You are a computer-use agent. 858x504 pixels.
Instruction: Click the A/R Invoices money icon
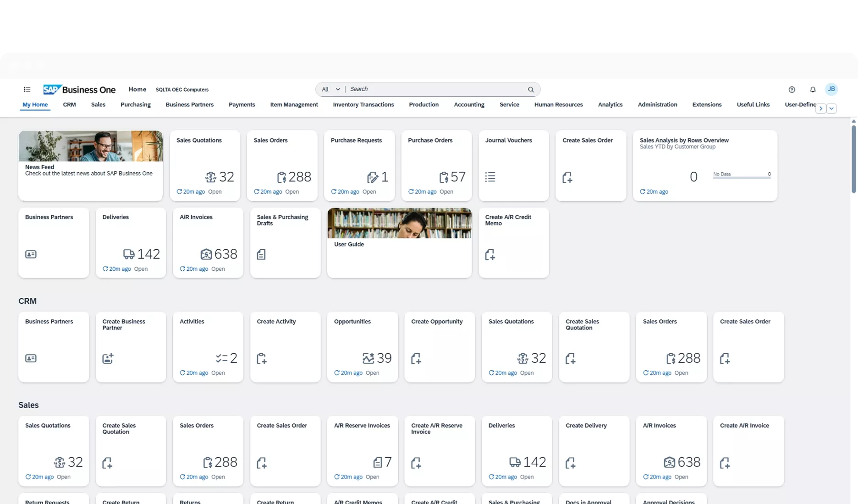tap(206, 254)
